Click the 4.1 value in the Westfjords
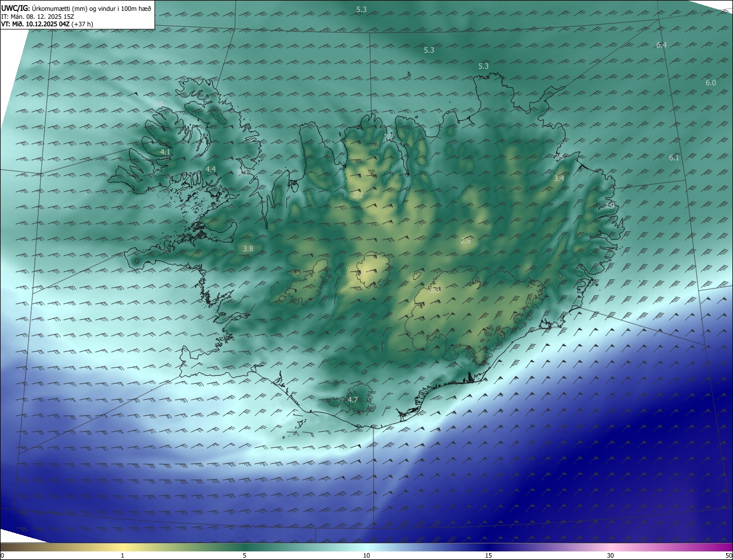Viewport: 733px width, 560px height. tap(165, 152)
